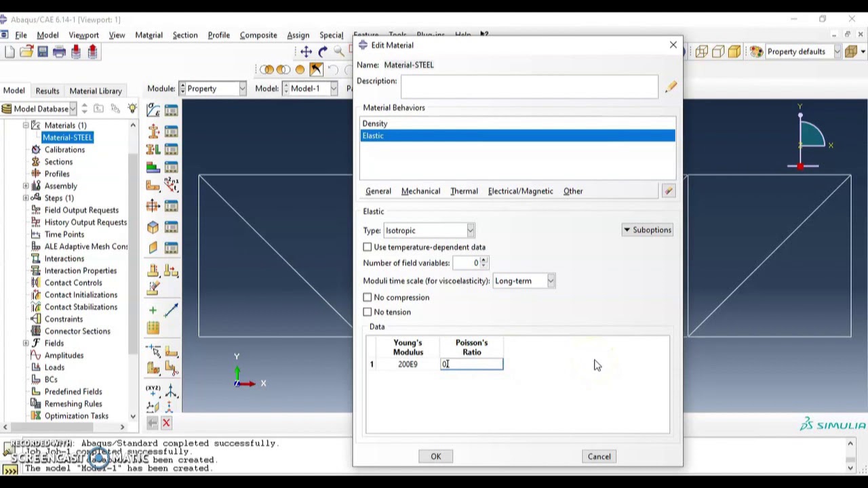
Task: Open the Electrical/Magnetic behaviors menu
Action: 520,191
